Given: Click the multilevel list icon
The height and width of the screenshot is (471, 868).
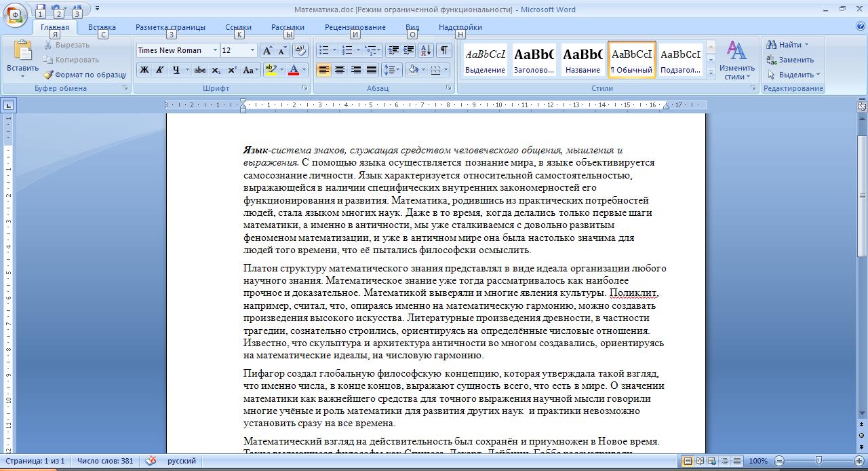Looking at the screenshot, I should 372,50.
